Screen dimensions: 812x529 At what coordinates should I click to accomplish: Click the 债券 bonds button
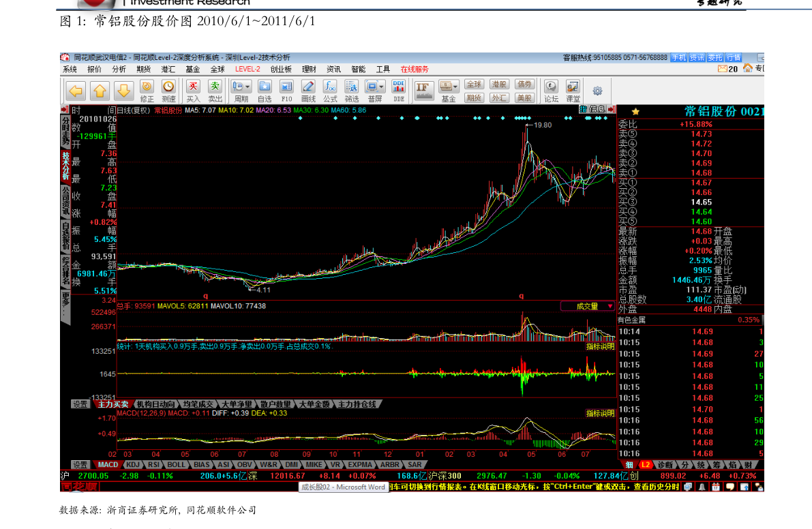(x=524, y=85)
